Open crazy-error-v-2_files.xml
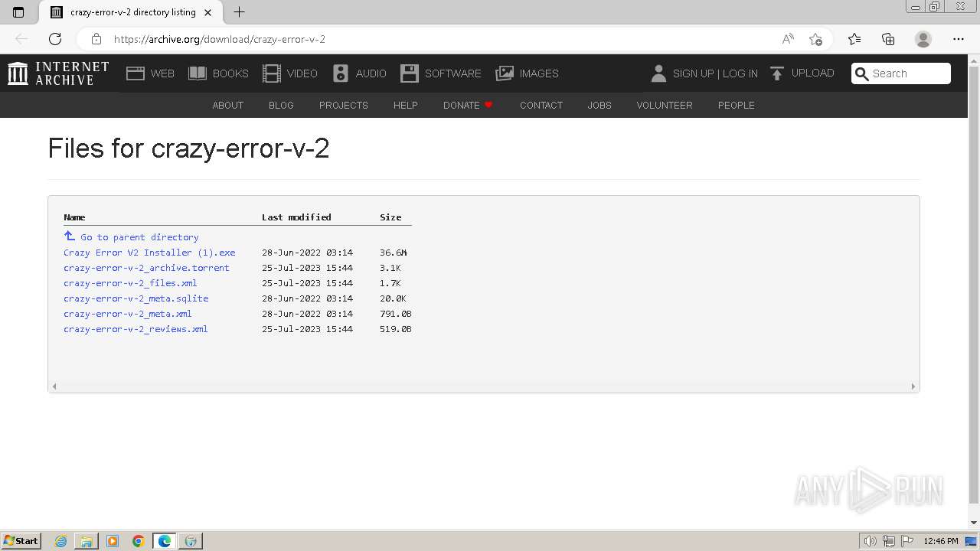The width and height of the screenshot is (980, 551). coord(130,283)
